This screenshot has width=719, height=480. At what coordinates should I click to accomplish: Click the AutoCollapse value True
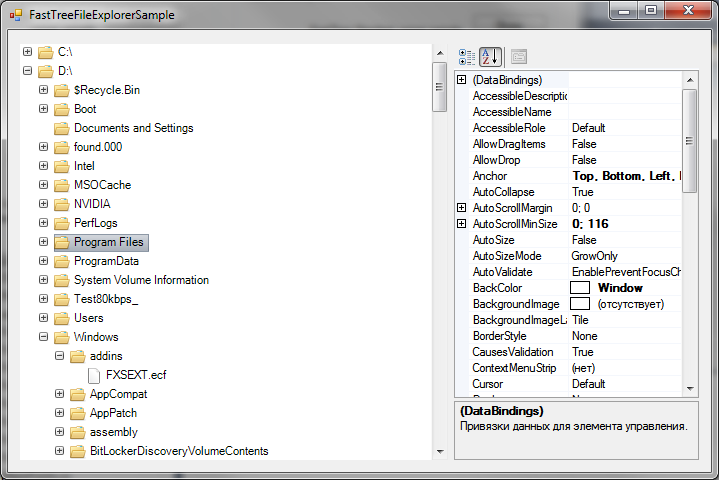click(583, 192)
